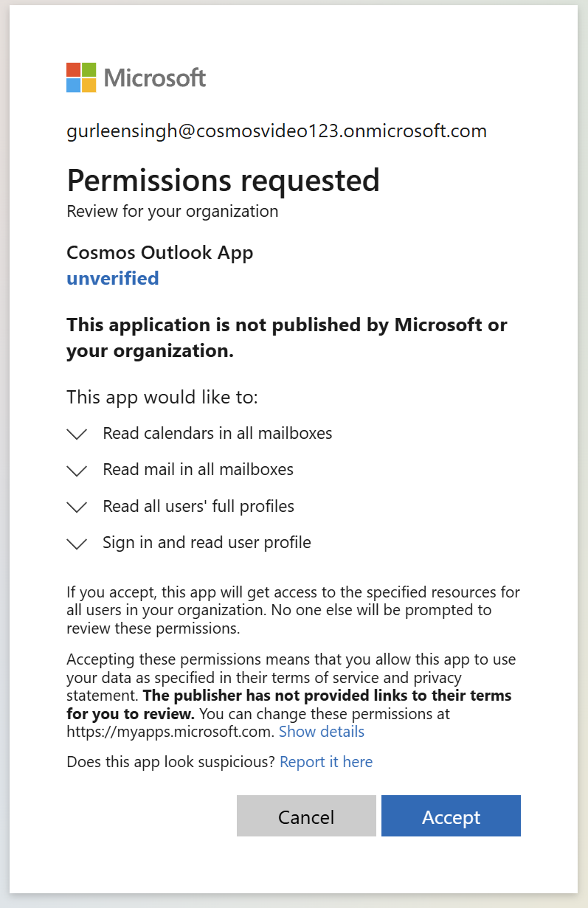Viewport: 588px width, 908px height.
Task: Select the Read calendars in all mailboxes label
Action: [x=218, y=433]
